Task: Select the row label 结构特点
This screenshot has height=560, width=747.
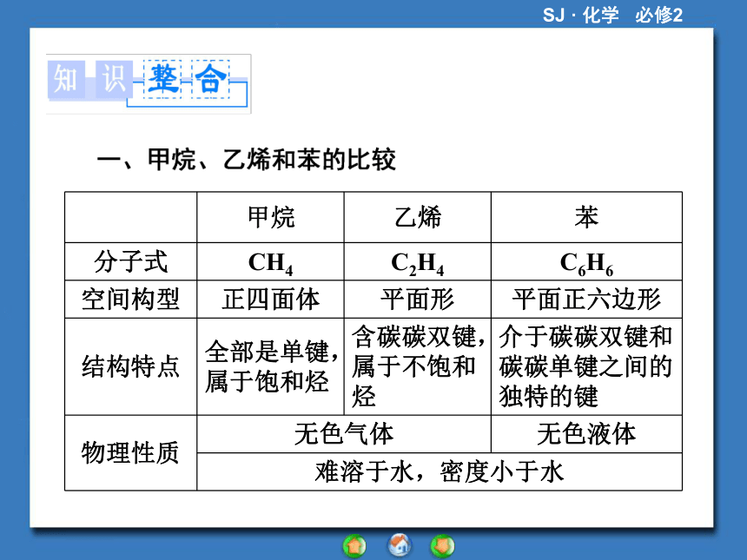Action: [x=130, y=366]
